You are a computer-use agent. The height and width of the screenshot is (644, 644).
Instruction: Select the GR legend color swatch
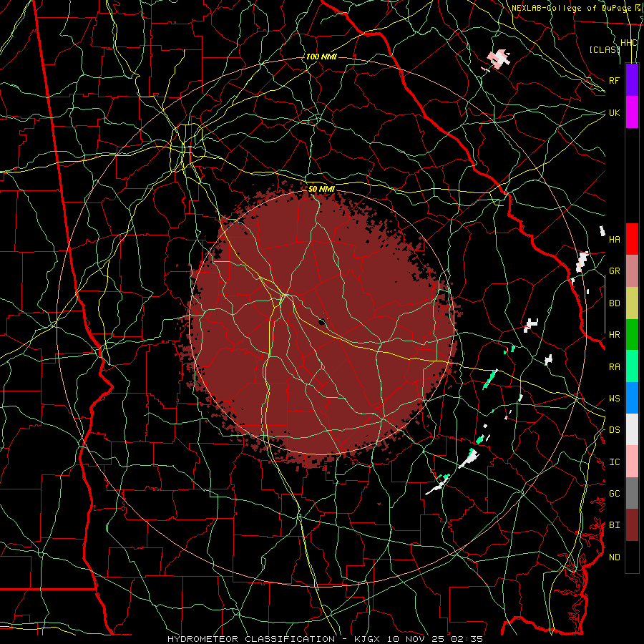tap(632, 270)
